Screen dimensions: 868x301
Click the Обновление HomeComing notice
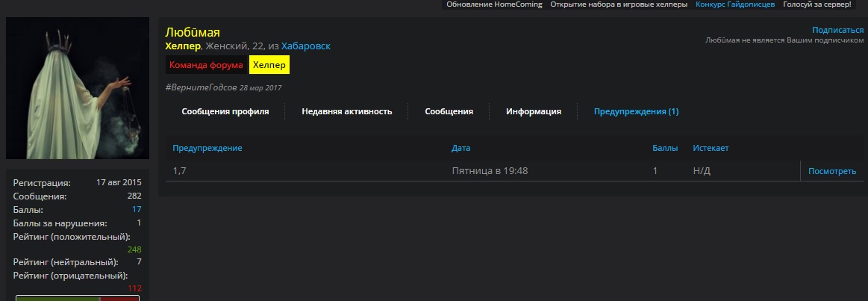coord(494,4)
